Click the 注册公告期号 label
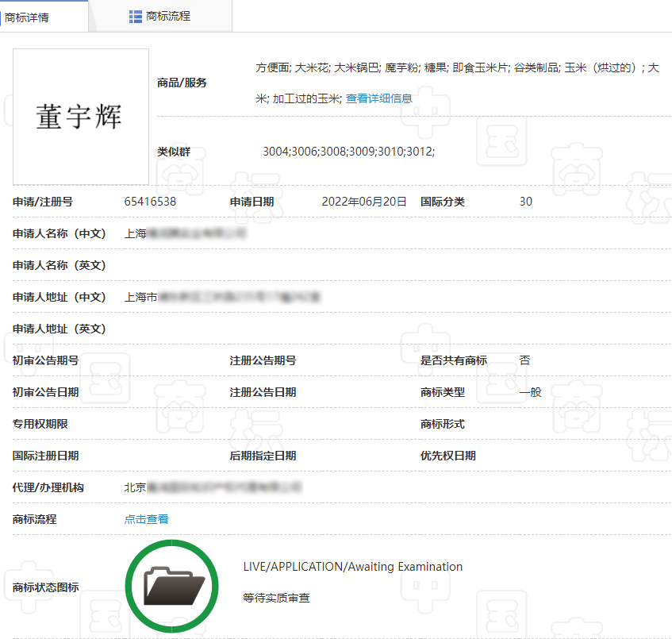672x639 pixels. tap(263, 360)
